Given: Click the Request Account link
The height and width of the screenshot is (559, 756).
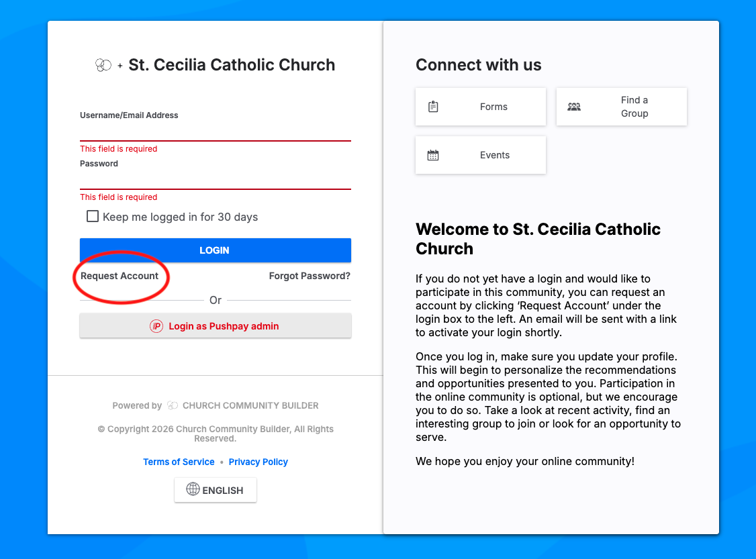Looking at the screenshot, I should click(x=120, y=276).
